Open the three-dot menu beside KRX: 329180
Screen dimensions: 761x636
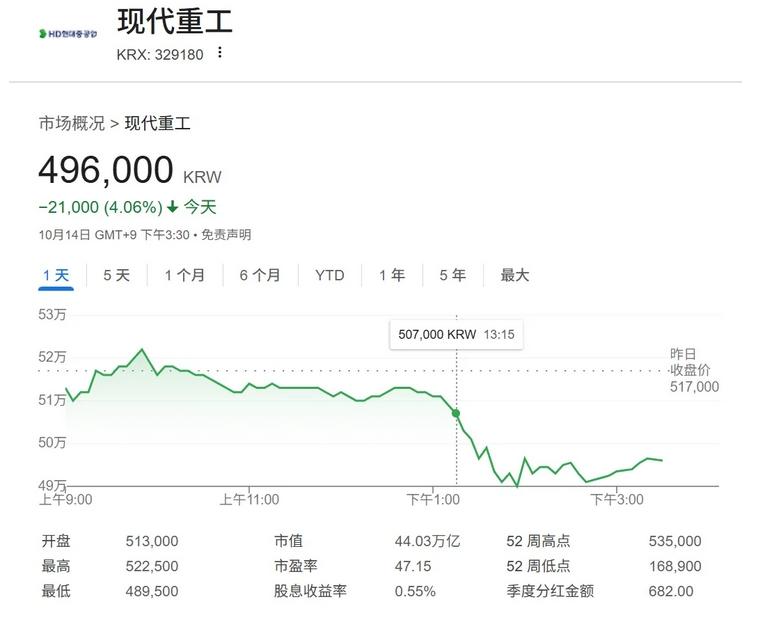(x=220, y=53)
